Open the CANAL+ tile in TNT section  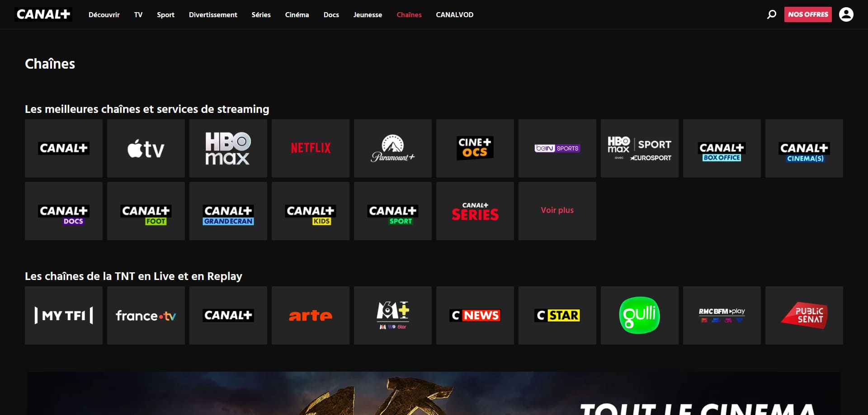pos(228,315)
